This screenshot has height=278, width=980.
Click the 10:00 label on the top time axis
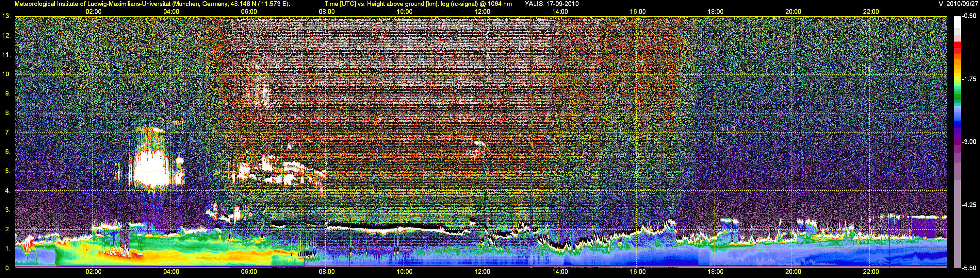[404, 12]
